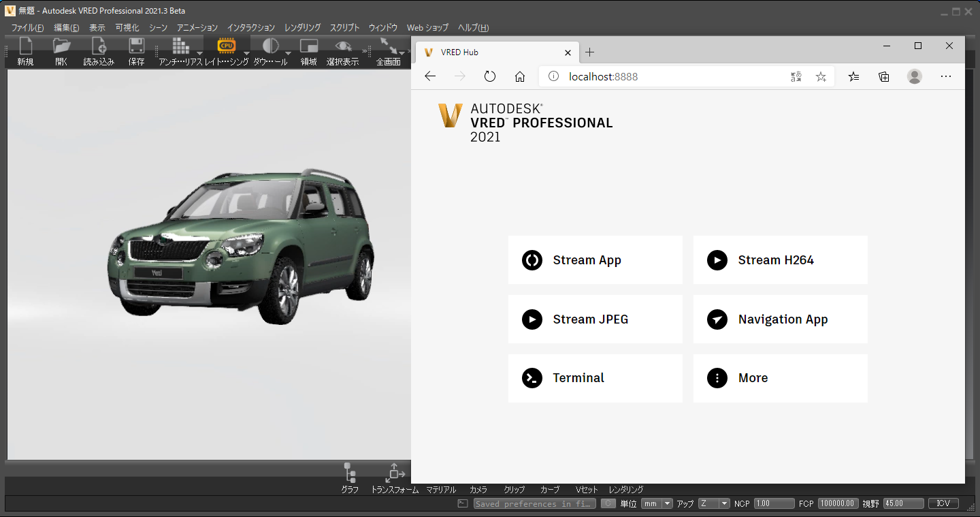Click the ICV button in status bar
Viewport: 980px width, 517px height.
943,503
